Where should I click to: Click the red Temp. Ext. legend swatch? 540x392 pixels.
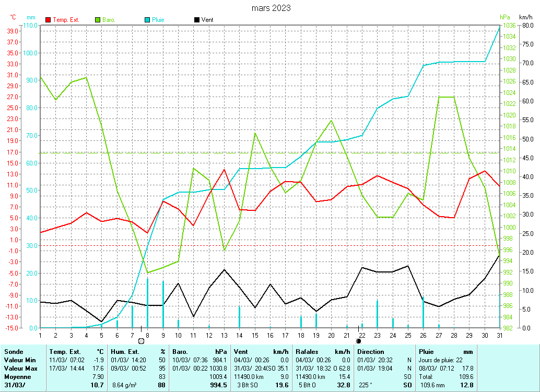tap(49, 20)
